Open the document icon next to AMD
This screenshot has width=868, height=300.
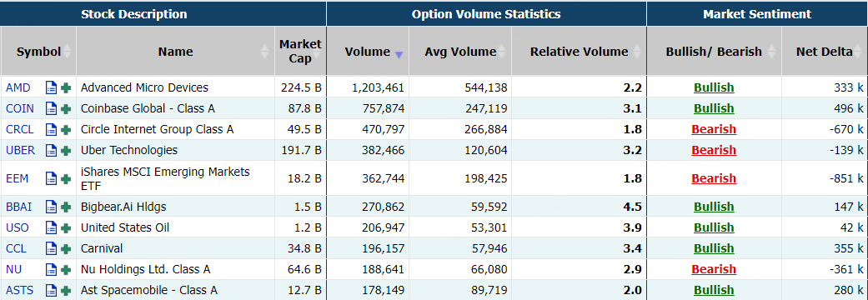[52, 87]
